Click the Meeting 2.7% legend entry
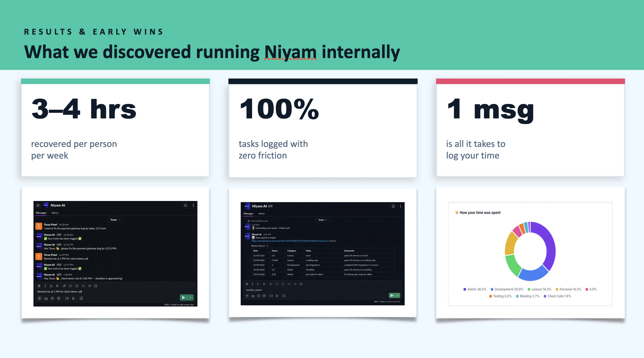Viewport: 644px width, 358px height. pyautogui.click(x=528, y=296)
